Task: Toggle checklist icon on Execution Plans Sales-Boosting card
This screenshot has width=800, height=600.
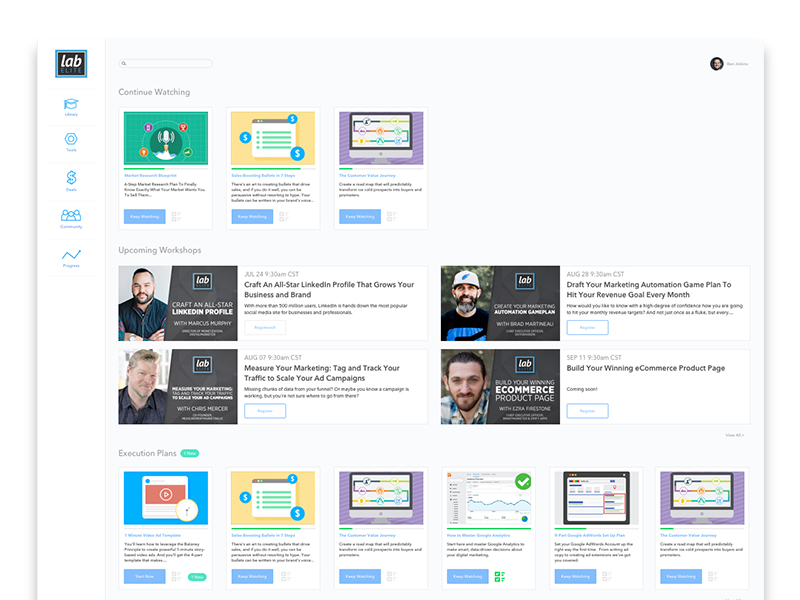Action: (285, 577)
